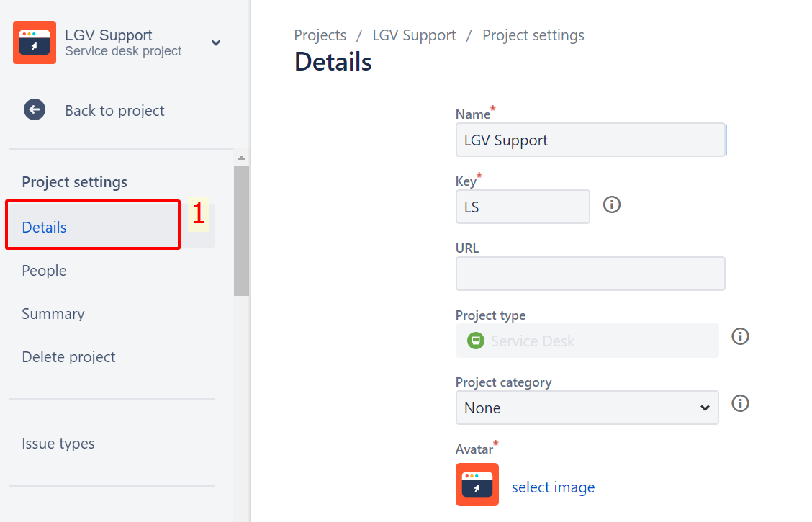Click the info icon next to Key field
812x522 pixels.
click(612, 205)
